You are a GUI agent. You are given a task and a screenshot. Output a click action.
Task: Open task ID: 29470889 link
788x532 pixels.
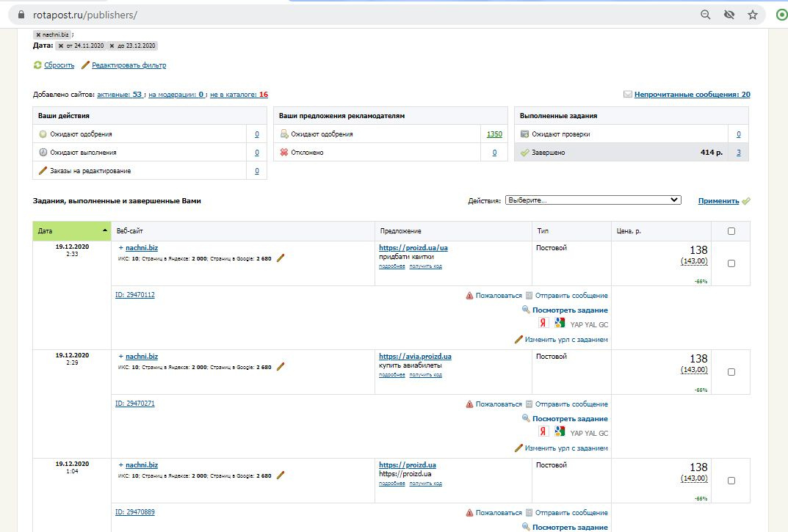[x=134, y=512]
